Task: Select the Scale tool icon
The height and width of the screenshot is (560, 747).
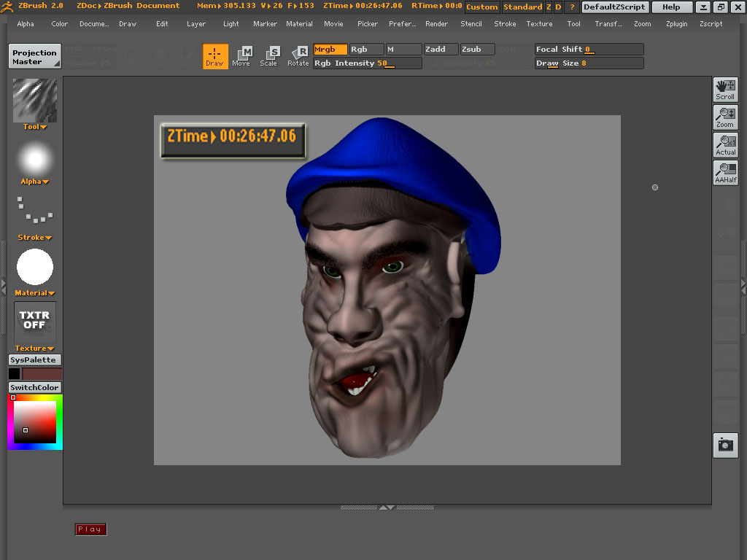Action: pos(268,56)
